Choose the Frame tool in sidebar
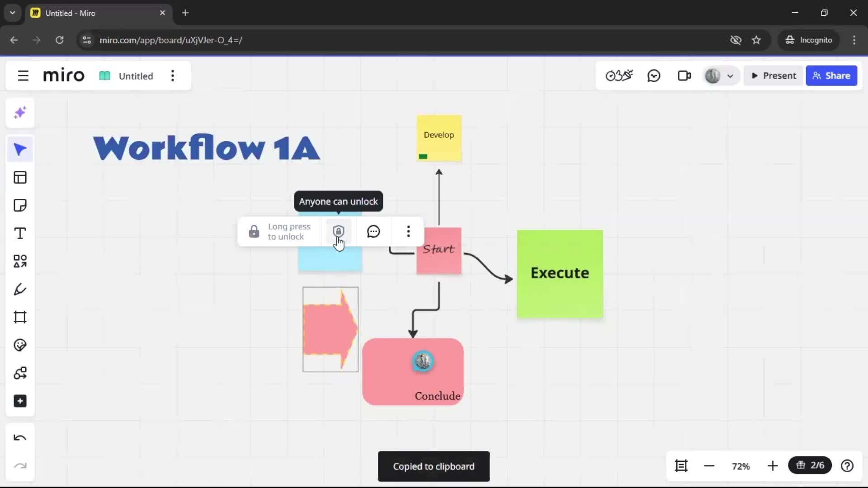This screenshot has height=488, width=868. 20,317
